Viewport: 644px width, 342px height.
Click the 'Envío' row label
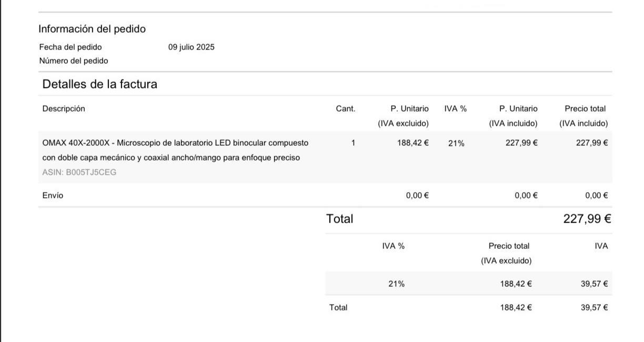coord(53,196)
